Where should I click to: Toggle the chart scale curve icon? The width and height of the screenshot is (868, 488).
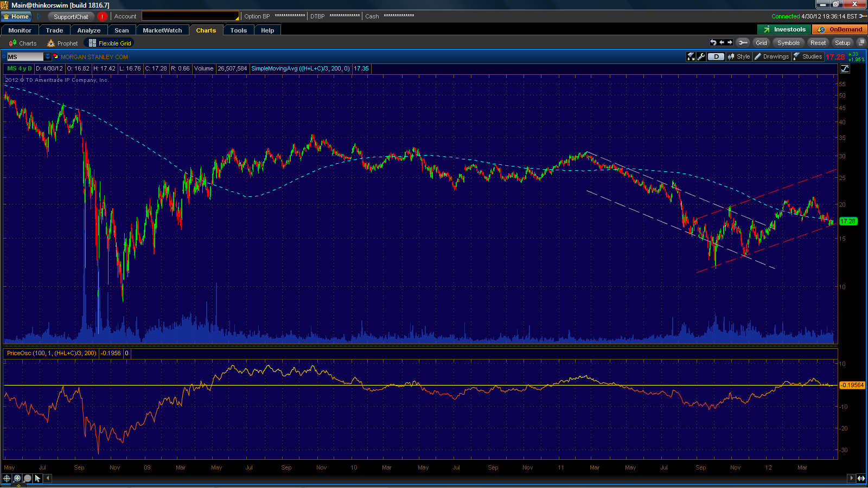pyautogui.click(x=845, y=69)
